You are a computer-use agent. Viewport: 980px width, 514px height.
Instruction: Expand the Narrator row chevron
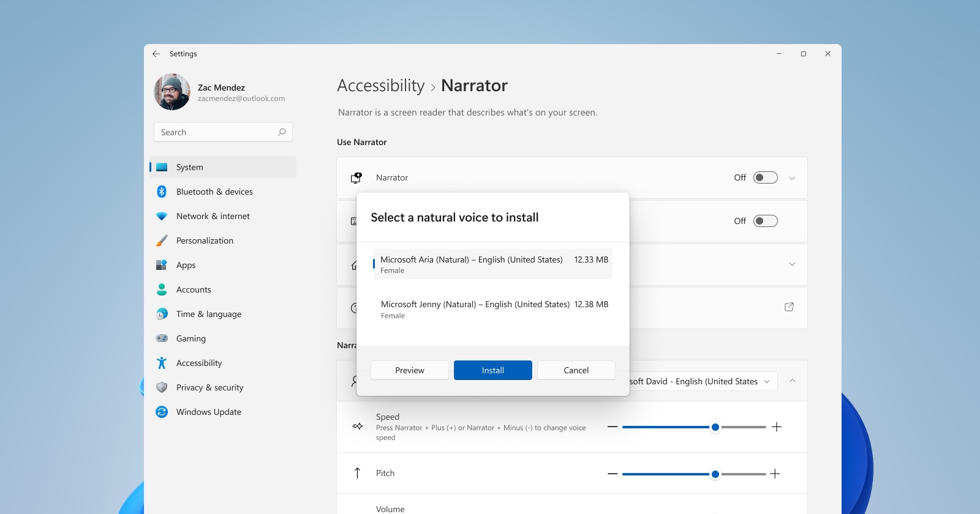(792, 178)
